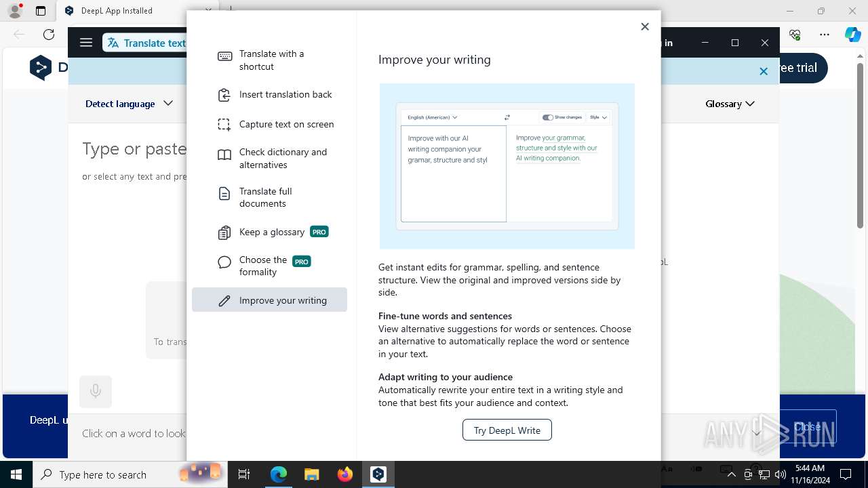This screenshot has width=868, height=488.
Task: Click the document file icon
Action: [x=224, y=194]
